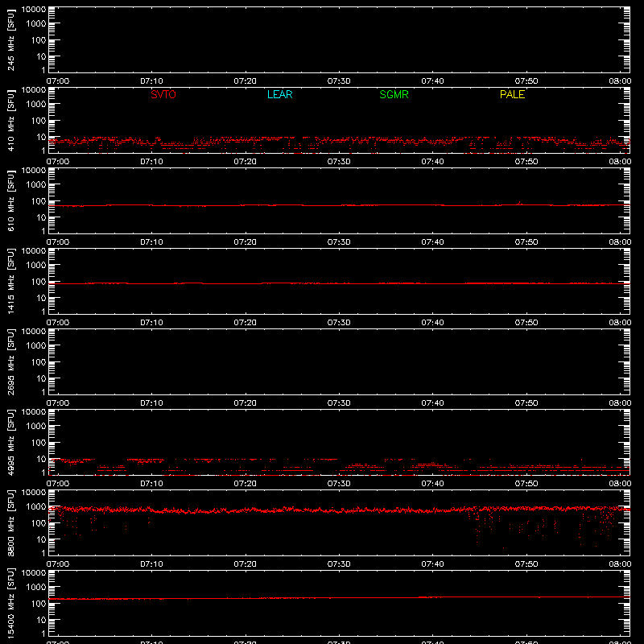Click the 100 tick value on 4995 MHz axis
The width and height of the screenshot is (644, 644).
tap(39, 443)
